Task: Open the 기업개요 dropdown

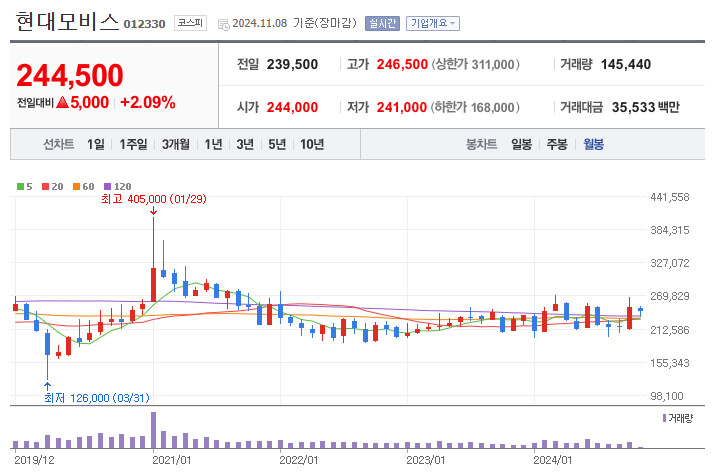Action: tap(432, 23)
